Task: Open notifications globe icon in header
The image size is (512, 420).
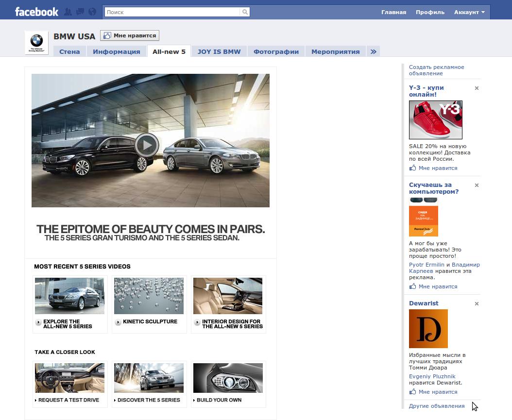Action: pyautogui.click(x=92, y=12)
